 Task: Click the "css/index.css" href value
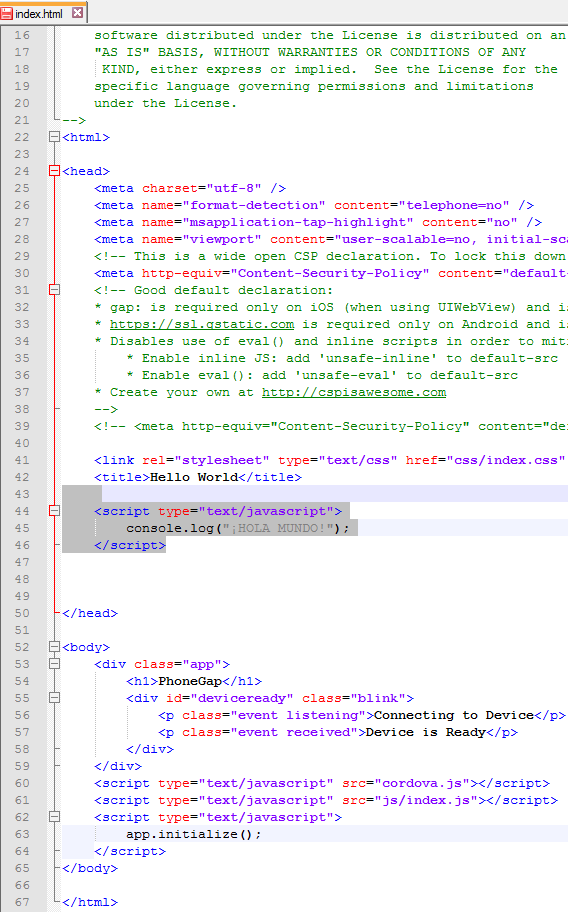506,460
